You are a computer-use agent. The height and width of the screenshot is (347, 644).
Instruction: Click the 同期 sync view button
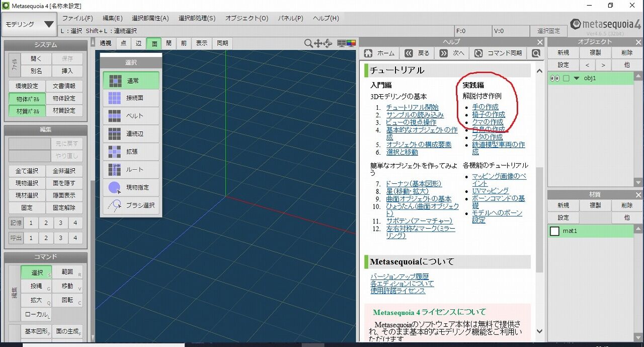[x=222, y=43]
